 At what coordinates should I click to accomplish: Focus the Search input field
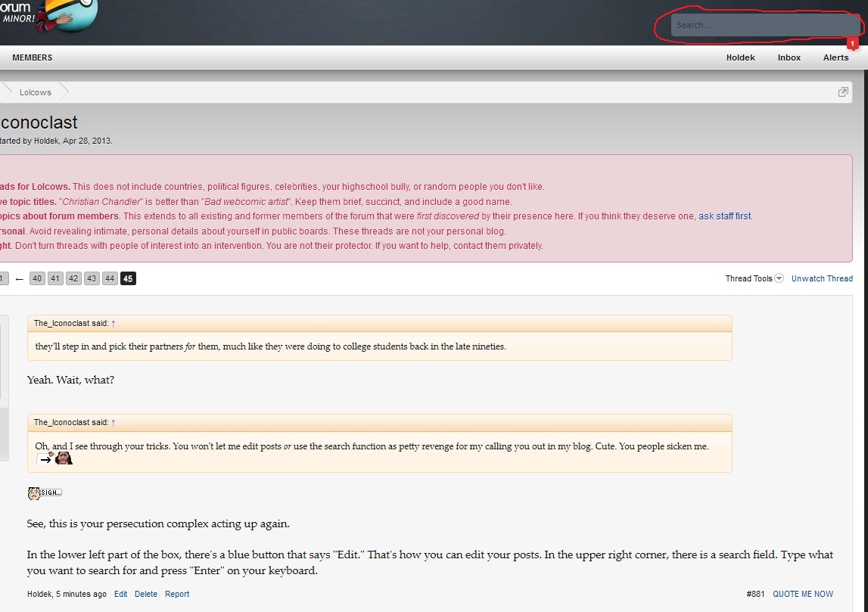(x=764, y=25)
